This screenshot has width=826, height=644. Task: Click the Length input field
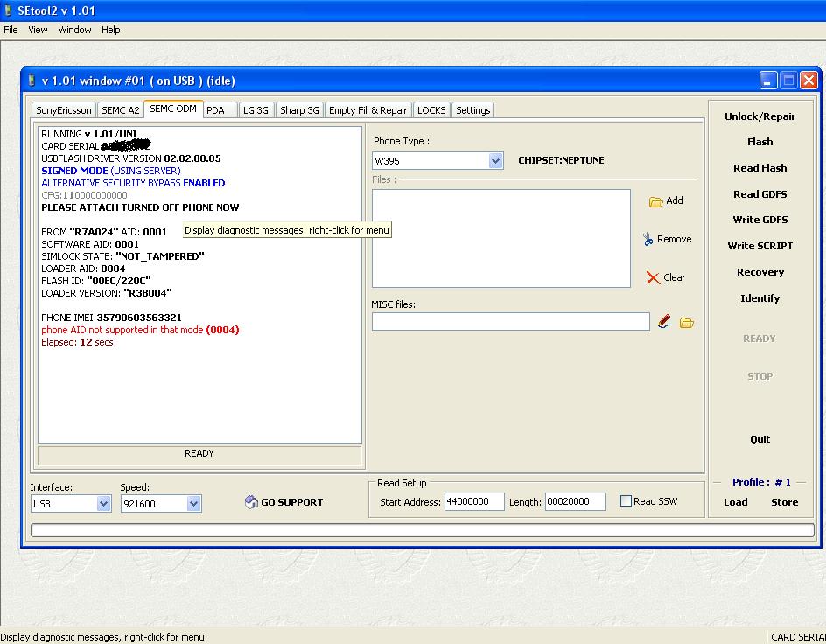pos(575,502)
